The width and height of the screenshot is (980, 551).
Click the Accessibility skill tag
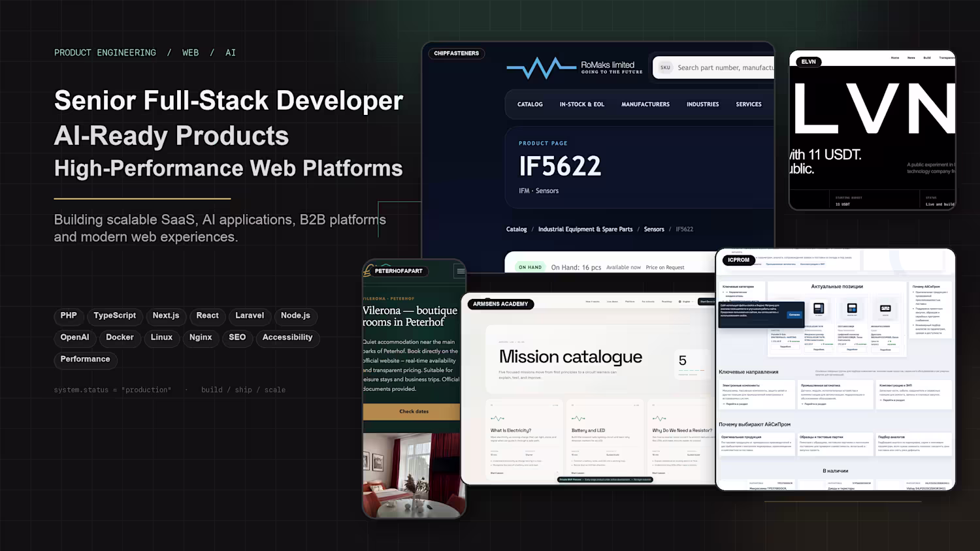287,338
